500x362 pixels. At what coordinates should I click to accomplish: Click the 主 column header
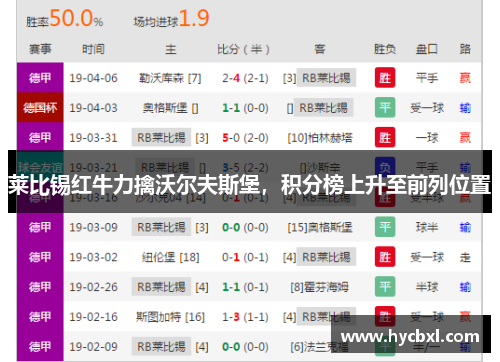coord(170,49)
